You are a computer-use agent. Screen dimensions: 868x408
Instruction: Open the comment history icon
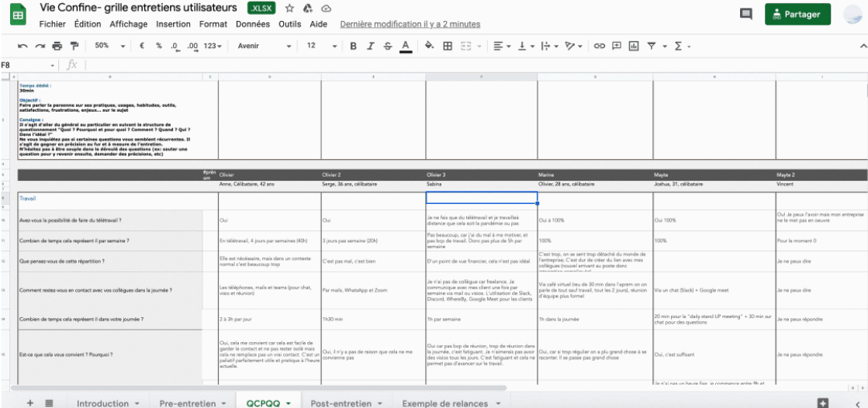[x=746, y=14]
